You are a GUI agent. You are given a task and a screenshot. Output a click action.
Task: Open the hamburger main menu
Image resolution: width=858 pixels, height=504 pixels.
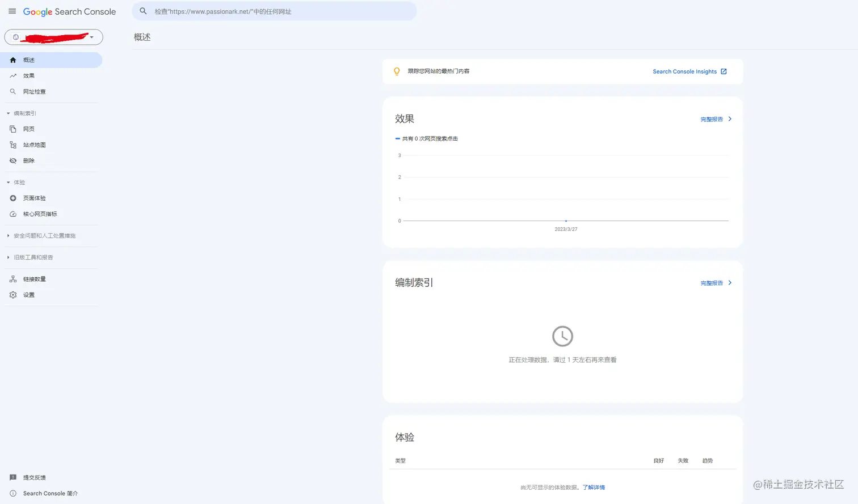click(x=12, y=11)
